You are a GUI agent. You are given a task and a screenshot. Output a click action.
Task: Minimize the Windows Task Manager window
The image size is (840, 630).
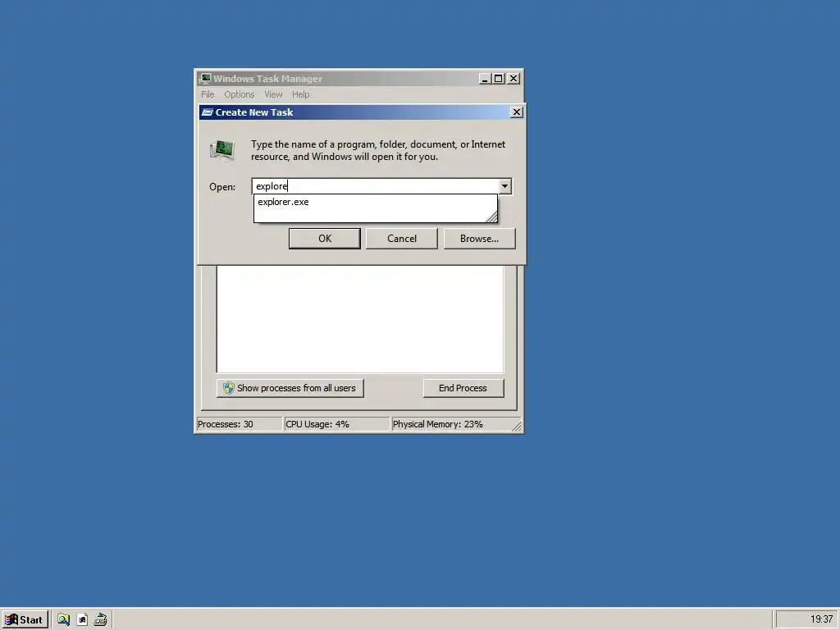pos(485,79)
